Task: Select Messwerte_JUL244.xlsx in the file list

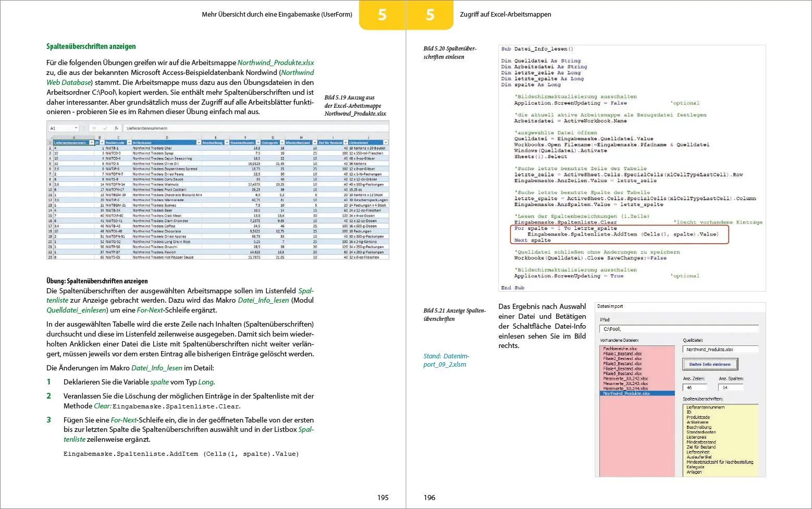Action: point(637,389)
